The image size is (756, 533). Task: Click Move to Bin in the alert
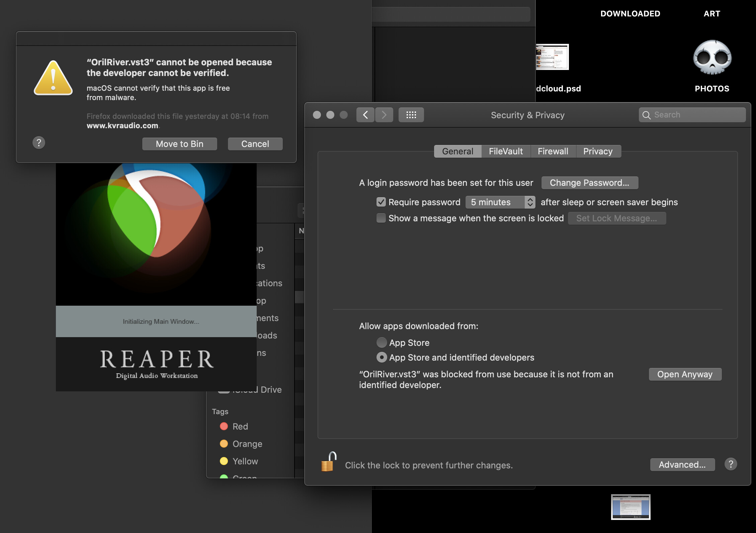pyautogui.click(x=180, y=144)
